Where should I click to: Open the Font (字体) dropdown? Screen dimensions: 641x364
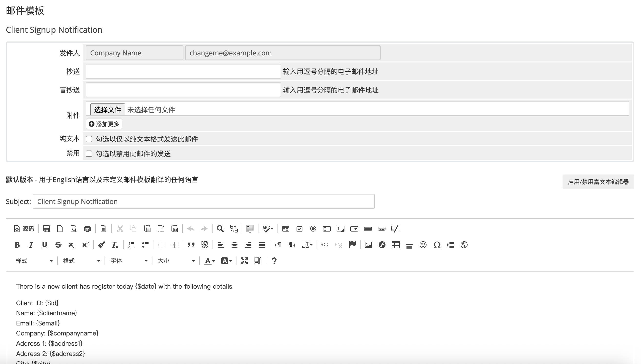tap(129, 261)
